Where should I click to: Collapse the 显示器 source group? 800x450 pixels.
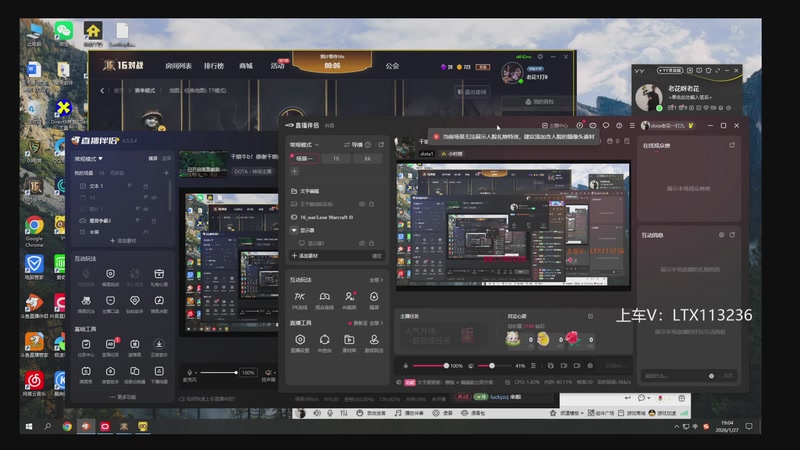[x=294, y=230]
